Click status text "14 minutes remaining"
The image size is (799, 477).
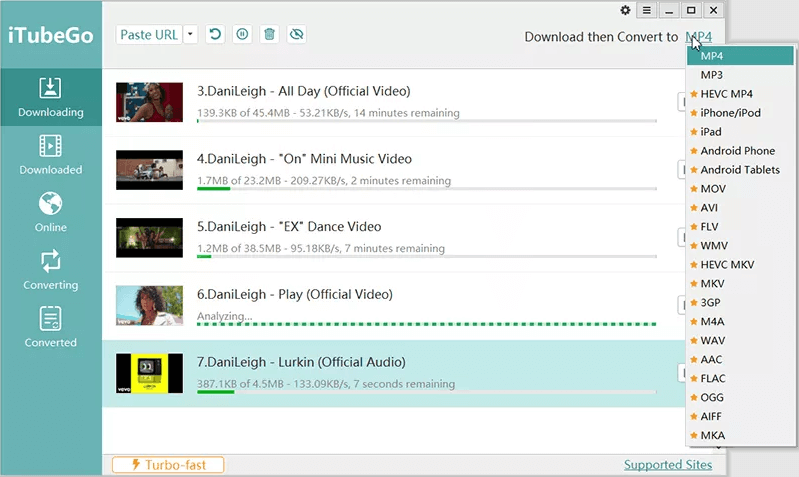click(x=407, y=113)
